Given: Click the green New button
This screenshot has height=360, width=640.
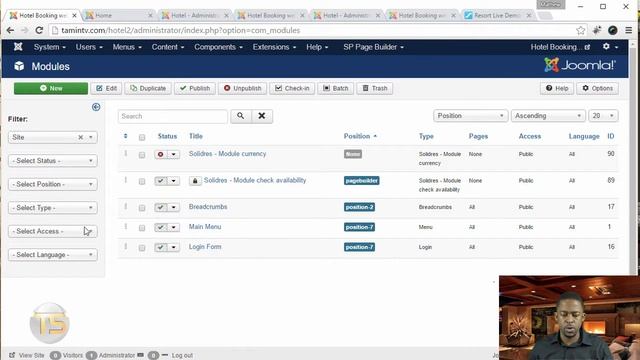Looking at the screenshot, I should pyautogui.click(x=51, y=88).
